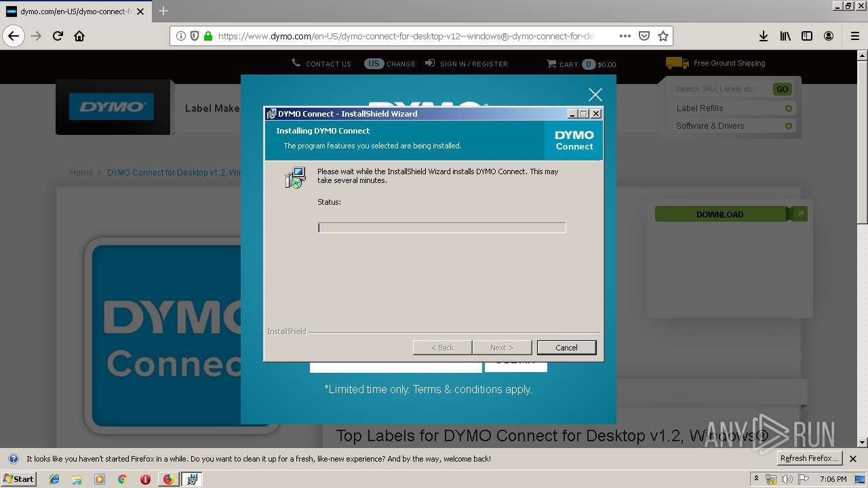Click the volume tray icon
Screen dimensions: 868x488
787,479
